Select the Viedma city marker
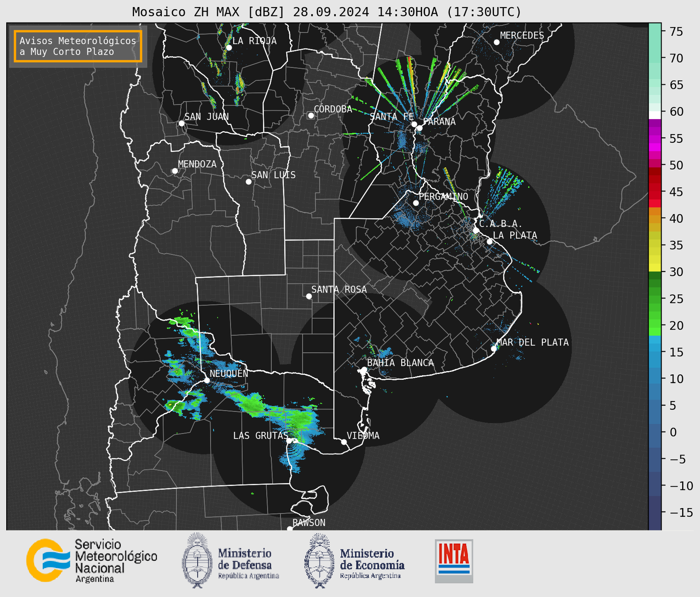 [344, 442]
